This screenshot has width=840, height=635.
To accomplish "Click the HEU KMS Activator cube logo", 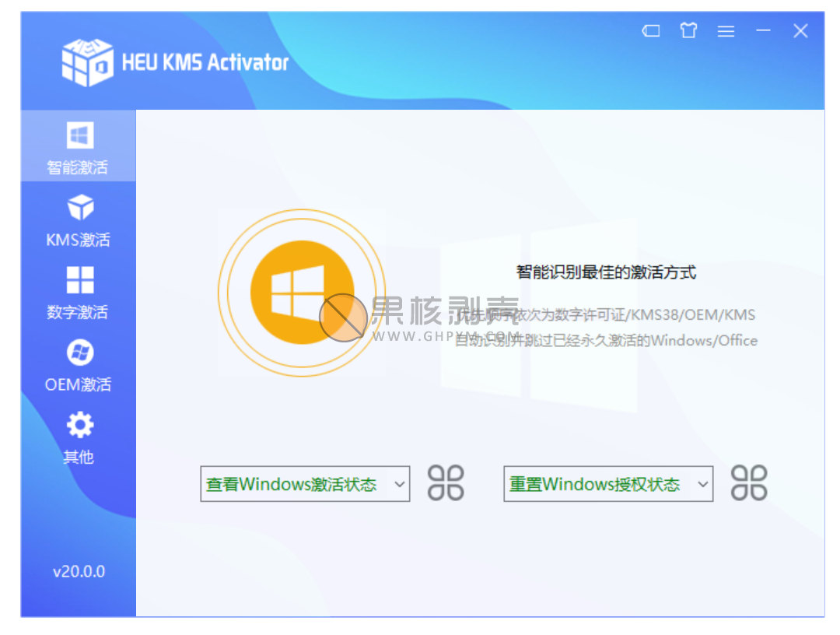I will pyautogui.click(x=87, y=62).
